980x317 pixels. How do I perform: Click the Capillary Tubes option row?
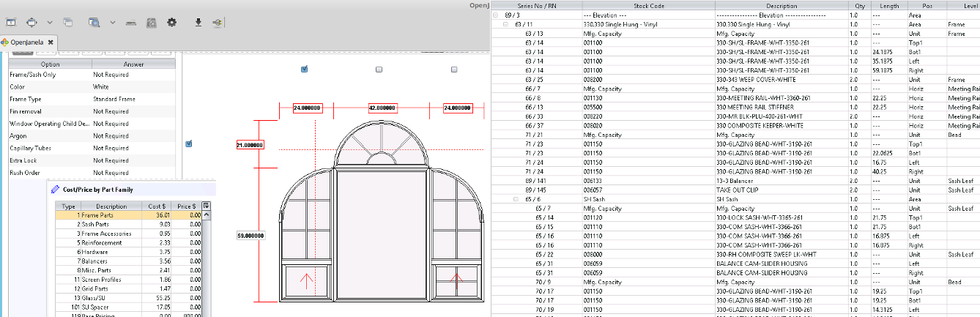click(x=92, y=148)
